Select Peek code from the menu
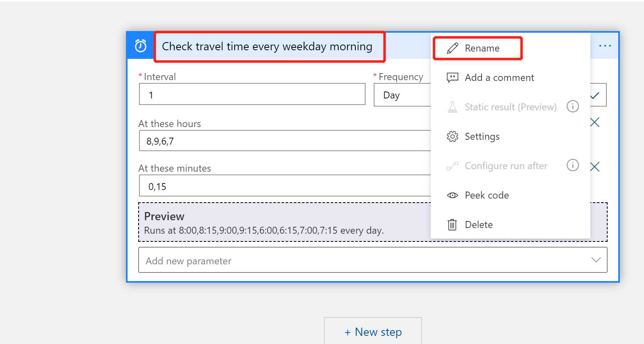 click(510, 195)
